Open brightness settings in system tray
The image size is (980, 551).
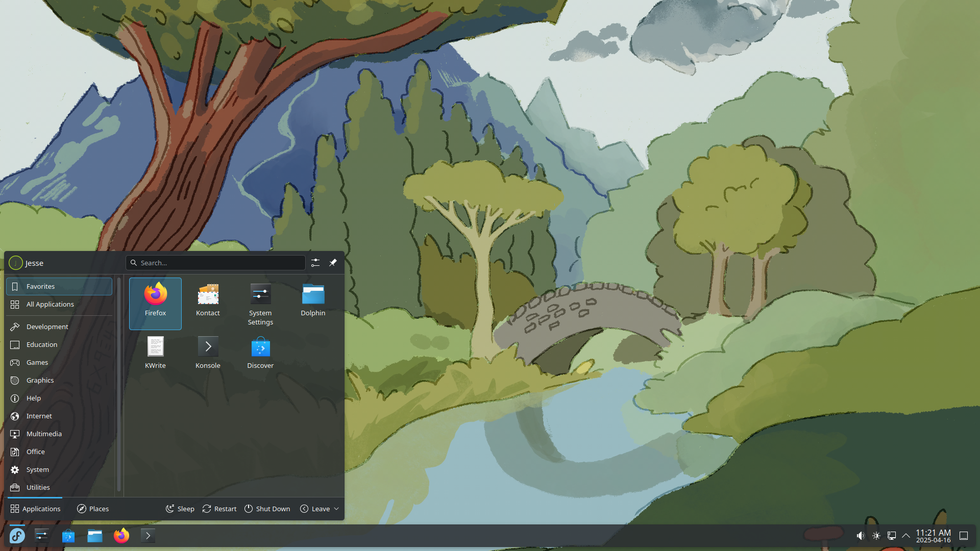[876, 536]
